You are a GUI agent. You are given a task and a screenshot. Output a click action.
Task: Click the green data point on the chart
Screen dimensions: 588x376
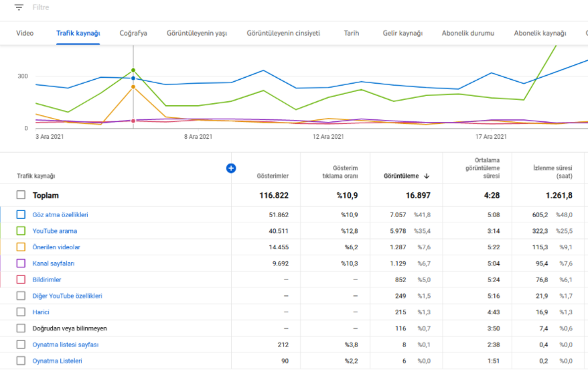(x=133, y=70)
